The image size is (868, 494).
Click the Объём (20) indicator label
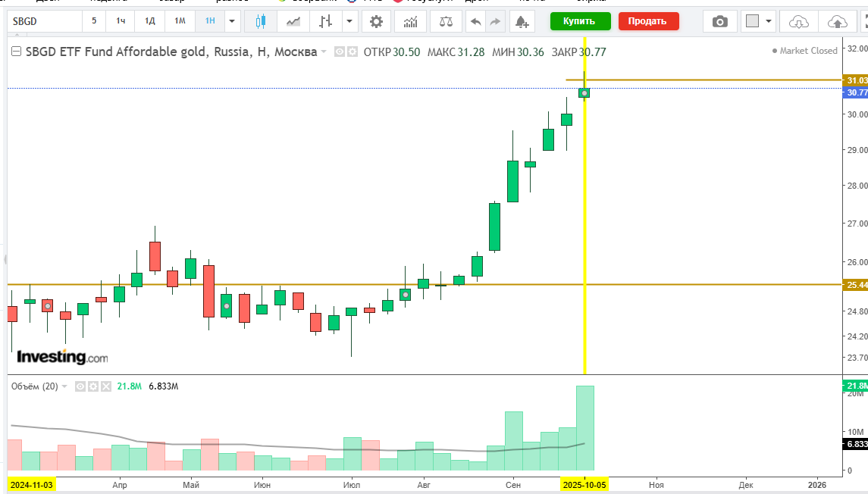click(34, 386)
